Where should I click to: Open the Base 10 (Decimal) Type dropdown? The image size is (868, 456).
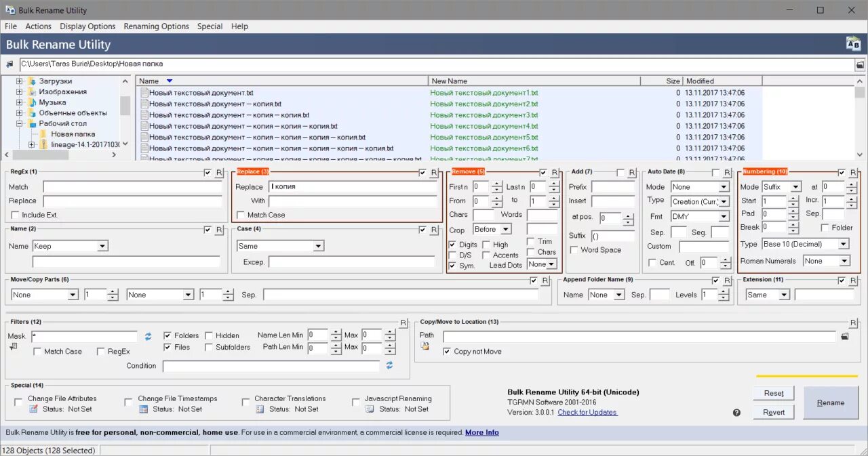pos(844,244)
